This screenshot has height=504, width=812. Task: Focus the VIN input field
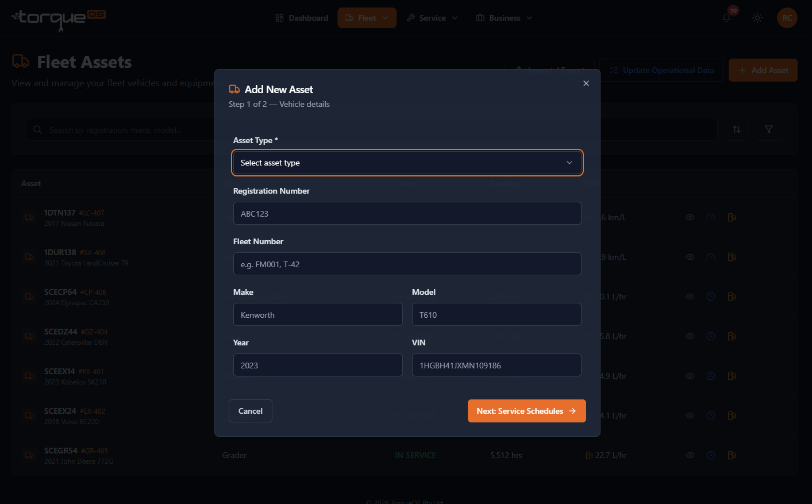click(x=497, y=365)
